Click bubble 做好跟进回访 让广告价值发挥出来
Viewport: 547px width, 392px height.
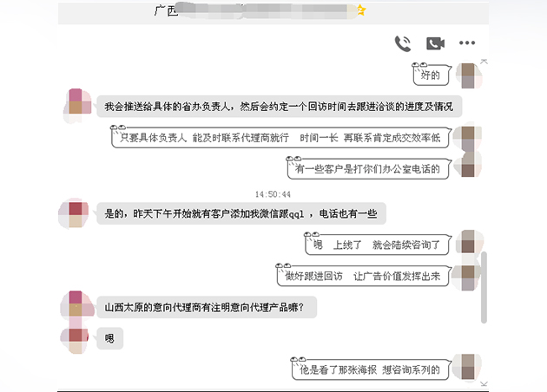[364, 276]
